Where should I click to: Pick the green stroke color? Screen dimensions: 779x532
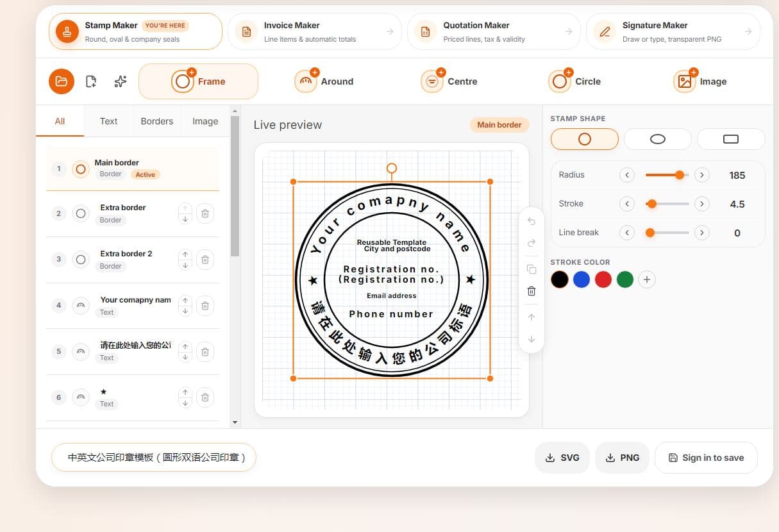(x=625, y=279)
